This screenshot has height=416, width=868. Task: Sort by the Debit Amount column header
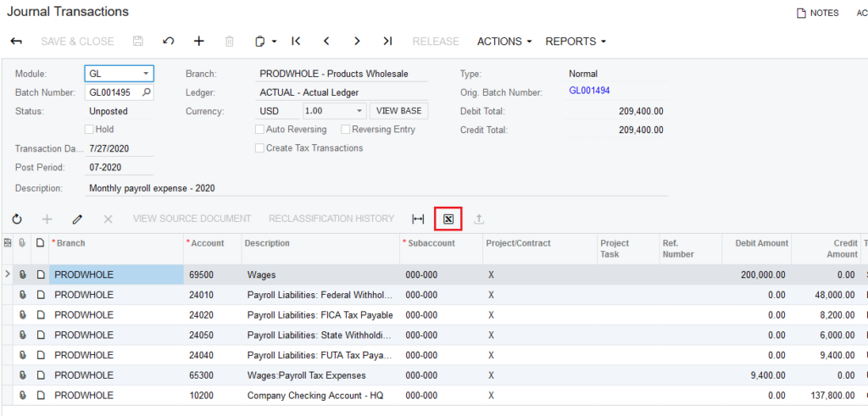[x=756, y=248]
